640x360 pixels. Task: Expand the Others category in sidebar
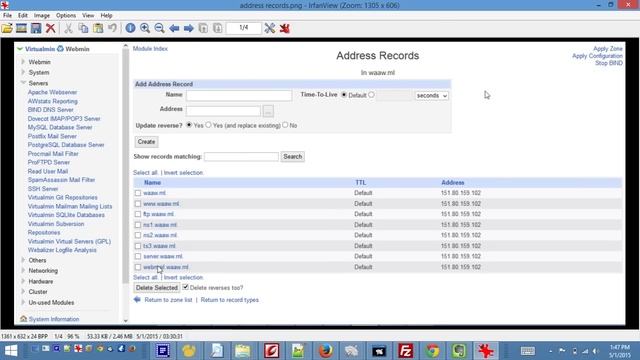(23, 260)
